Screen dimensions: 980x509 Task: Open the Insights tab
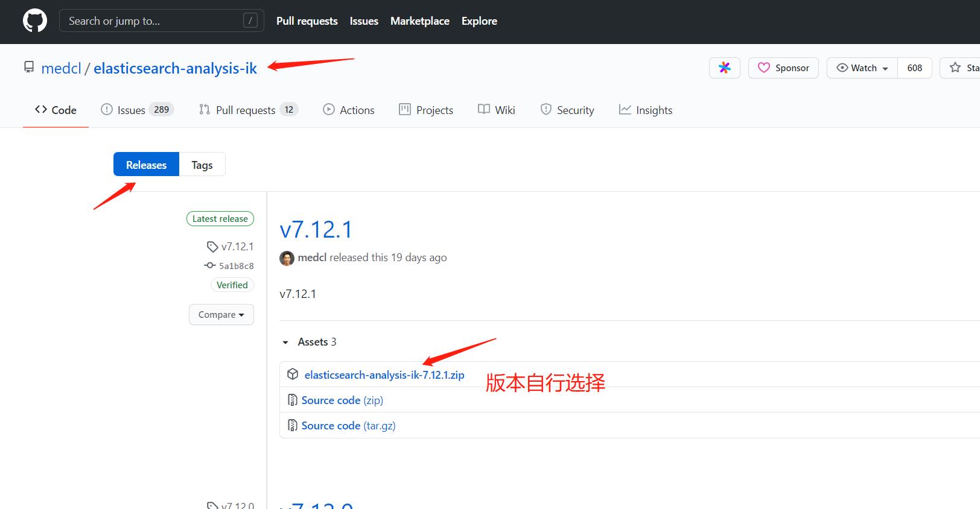[645, 110]
